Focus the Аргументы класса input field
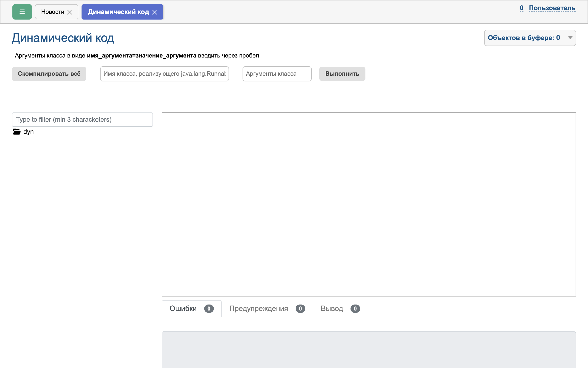 (x=277, y=74)
